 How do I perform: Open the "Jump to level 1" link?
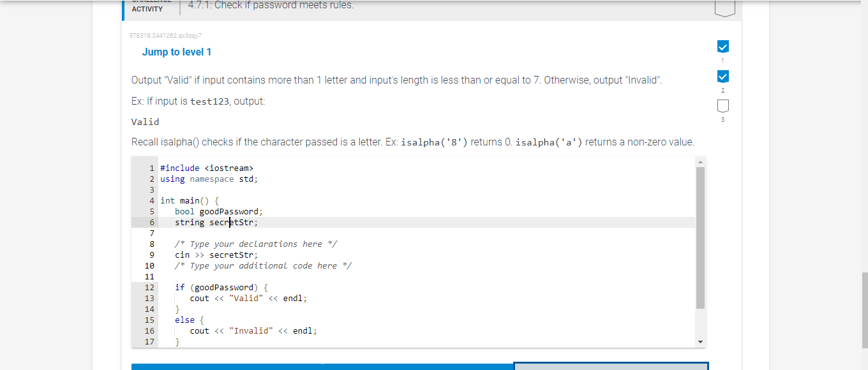(177, 52)
